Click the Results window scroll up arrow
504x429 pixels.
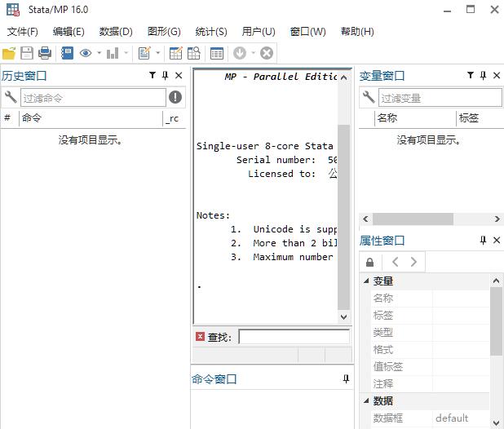tap(343, 77)
